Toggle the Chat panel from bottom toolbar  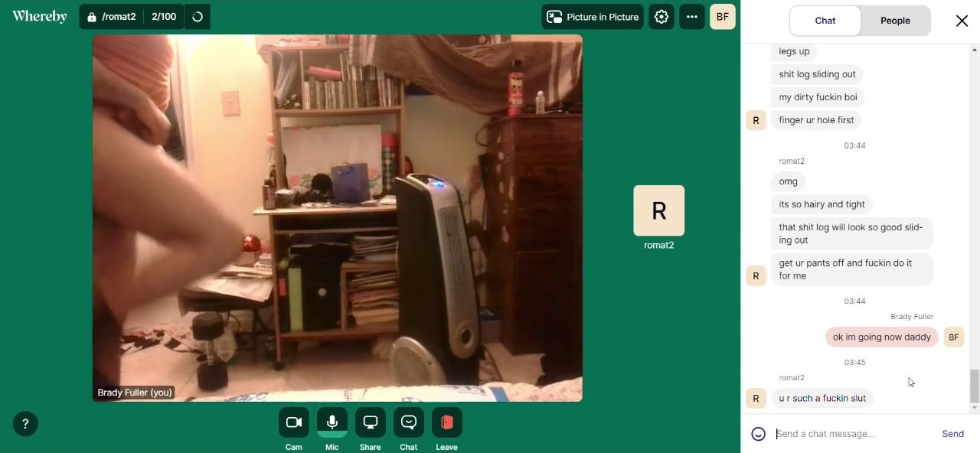pyautogui.click(x=409, y=422)
